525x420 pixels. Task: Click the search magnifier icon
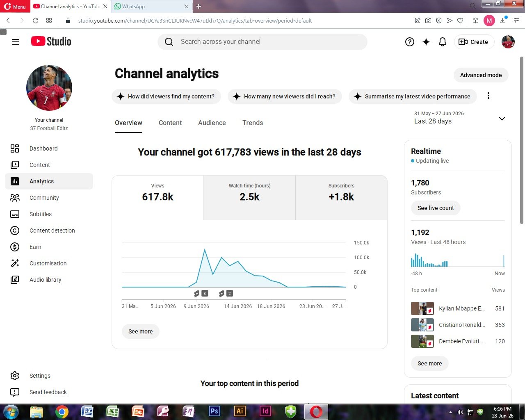tap(169, 42)
